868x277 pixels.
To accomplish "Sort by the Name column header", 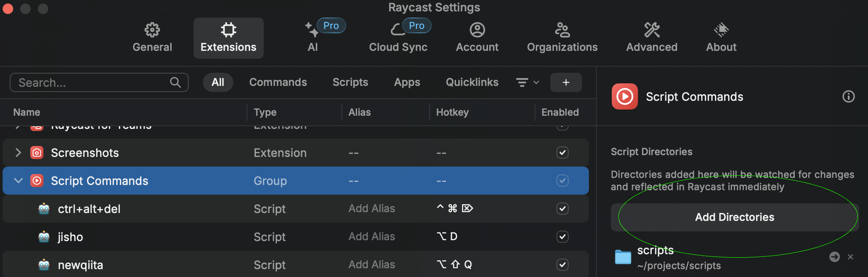I will pos(27,112).
